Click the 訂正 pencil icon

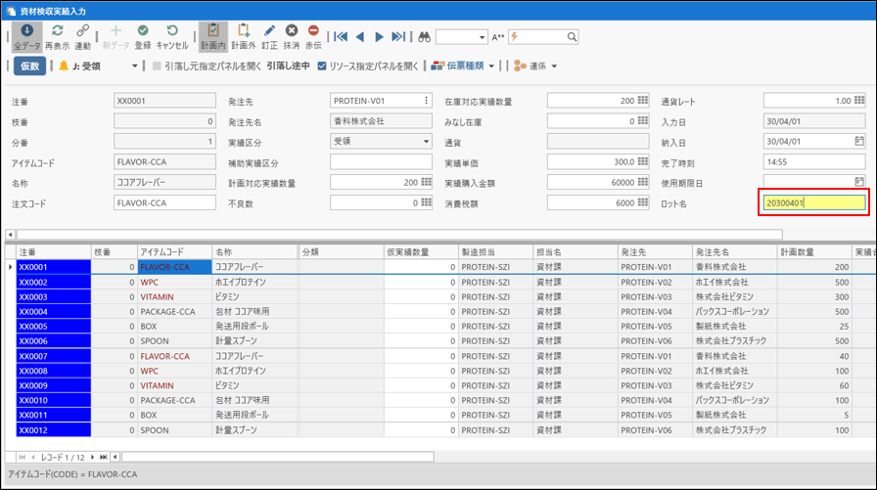tap(270, 32)
